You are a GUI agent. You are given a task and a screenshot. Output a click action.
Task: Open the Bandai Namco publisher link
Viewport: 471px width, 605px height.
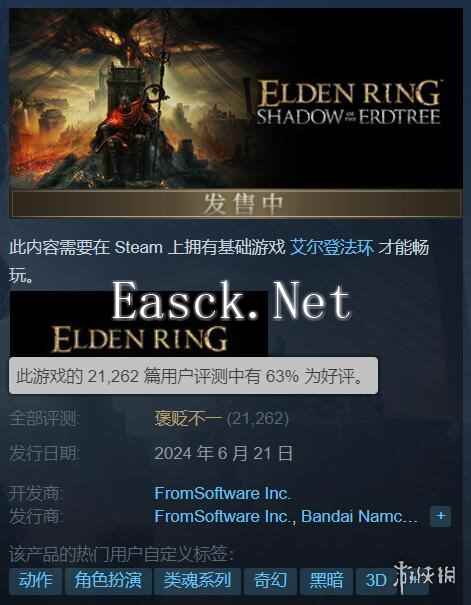pos(359,516)
